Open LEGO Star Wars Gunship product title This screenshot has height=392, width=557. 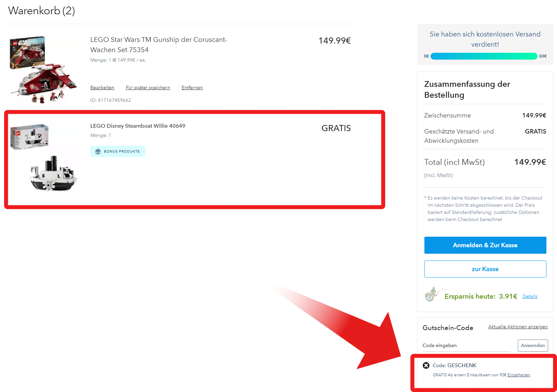[159, 45]
